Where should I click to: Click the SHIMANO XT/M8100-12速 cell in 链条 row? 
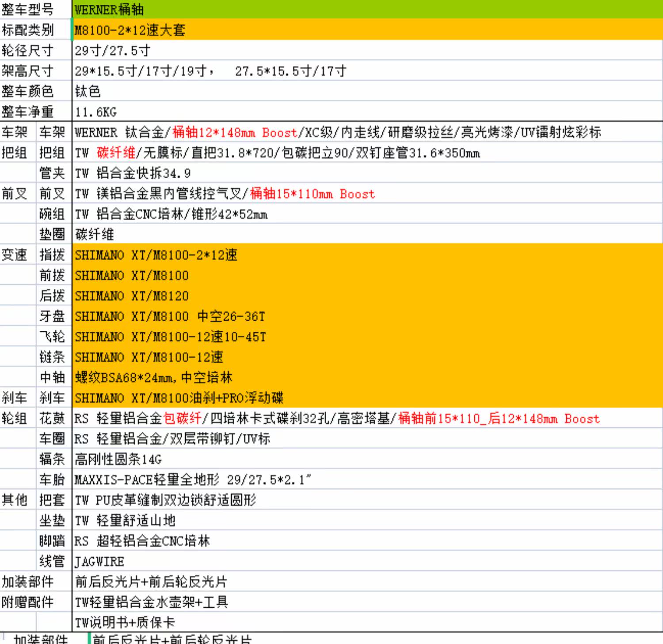[367, 356]
